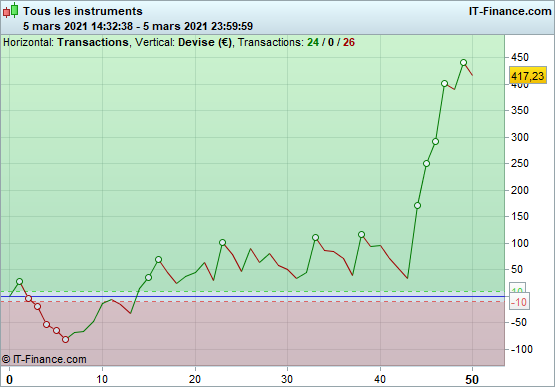Click the IT-Finance.com label in the header

pyautogui.click(x=510, y=11)
